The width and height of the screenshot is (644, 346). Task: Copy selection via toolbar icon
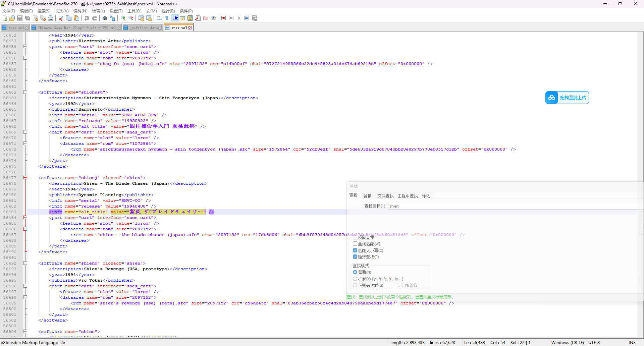[x=69, y=18]
